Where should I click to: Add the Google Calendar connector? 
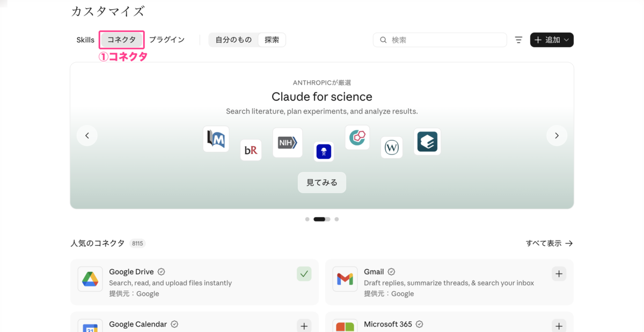click(x=304, y=326)
